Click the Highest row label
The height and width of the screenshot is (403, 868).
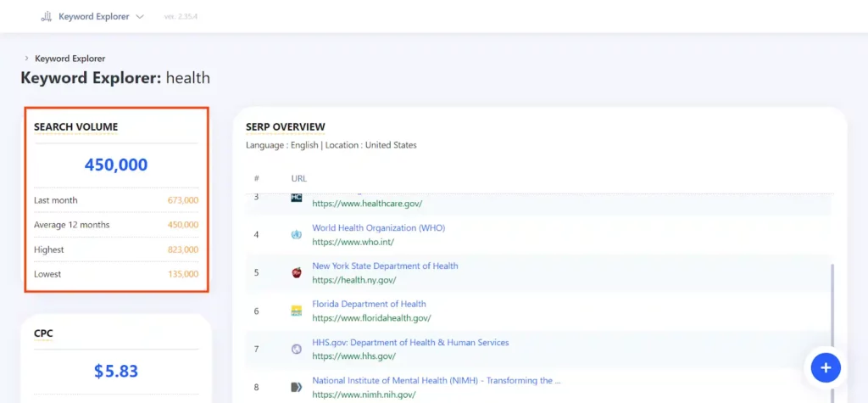49,250
